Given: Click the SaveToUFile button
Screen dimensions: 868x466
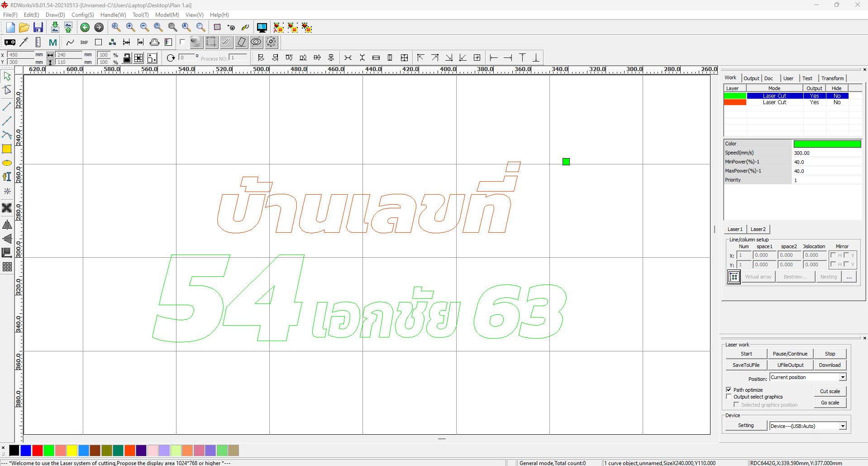Looking at the screenshot, I should click(x=746, y=365).
